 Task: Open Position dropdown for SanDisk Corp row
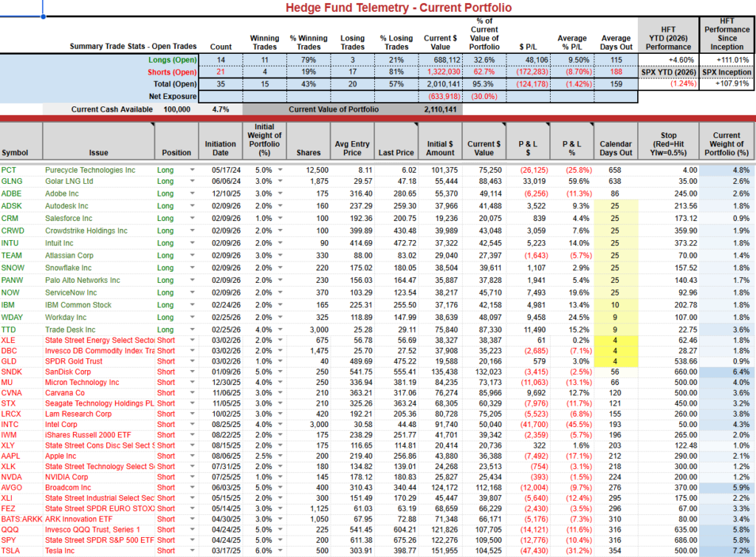click(193, 372)
